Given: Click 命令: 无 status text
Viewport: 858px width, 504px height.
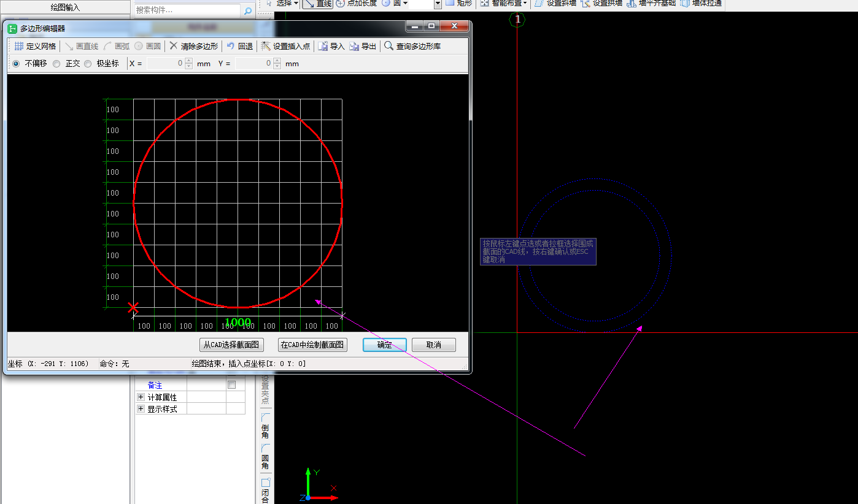Looking at the screenshot, I should point(114,364).
